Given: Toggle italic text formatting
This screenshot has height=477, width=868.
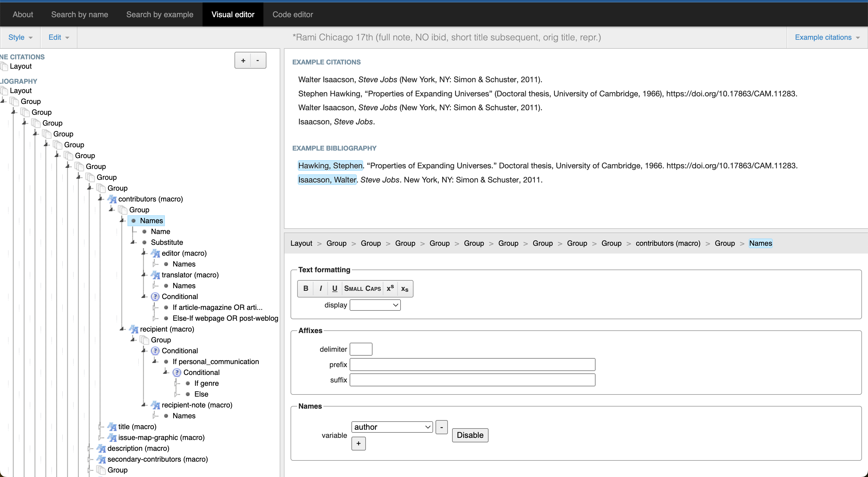Looking at the screenshot, I should (x=320, y=288).
